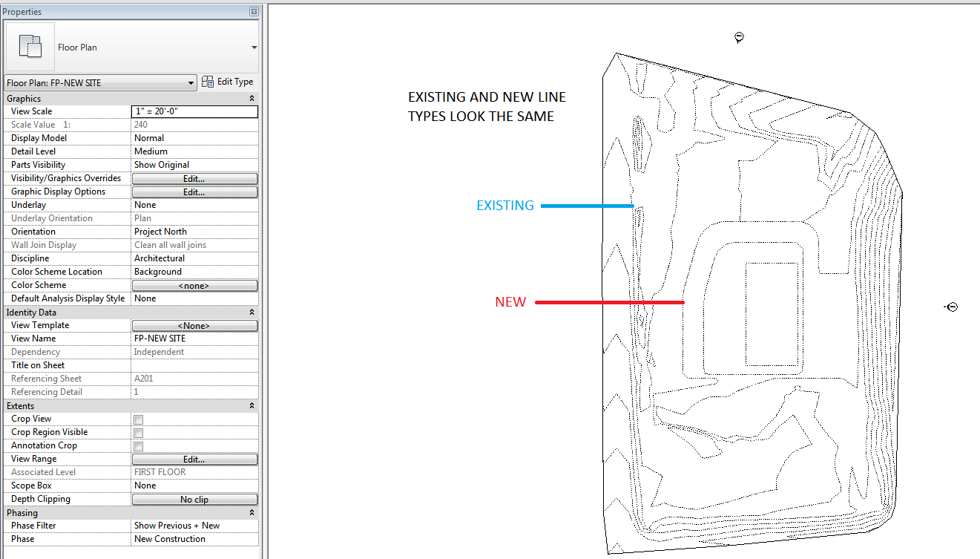Toggle the Annotation Crop checkbox
Image resolution: width=980 pixels, height=559 pixels.
pos(139,446)
